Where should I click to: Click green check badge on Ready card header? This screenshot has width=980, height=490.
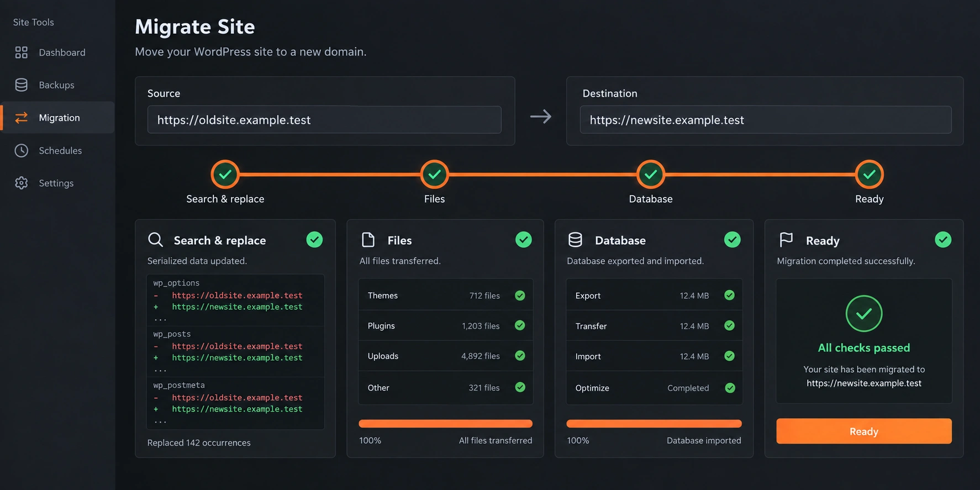[x=943, y=240]
